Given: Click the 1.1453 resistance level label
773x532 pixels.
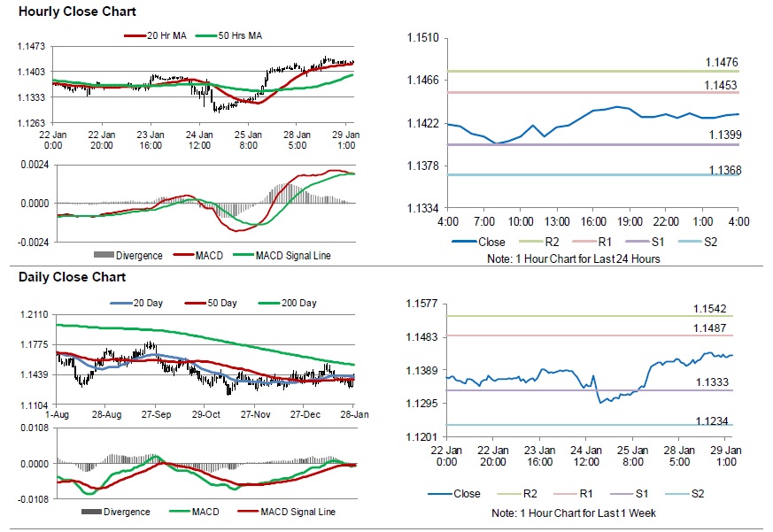Looking at the screenshot, I should click(x=723, y=85).
